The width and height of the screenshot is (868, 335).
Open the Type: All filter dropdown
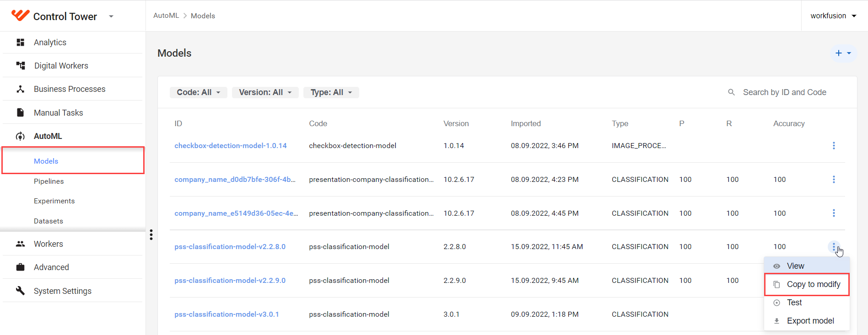tap(331, 92)
